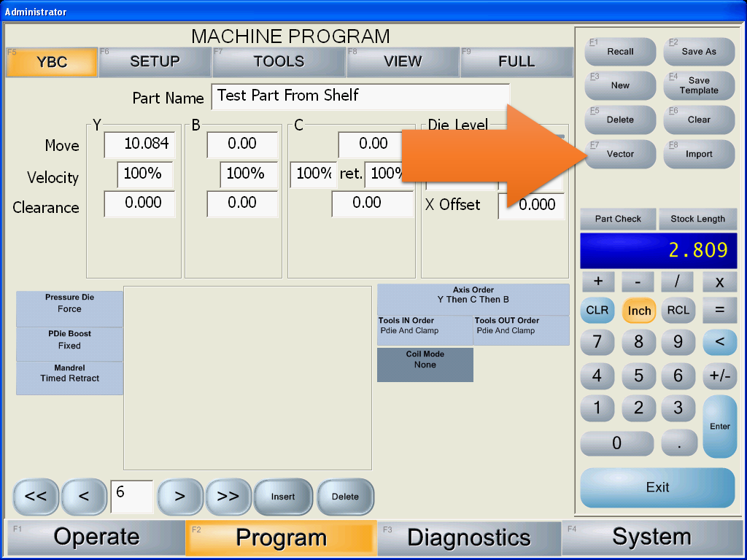The height and width of the screenshot is (560, 747).
Task: Switch to the TOOLS tab
Action: coord(279,62)
